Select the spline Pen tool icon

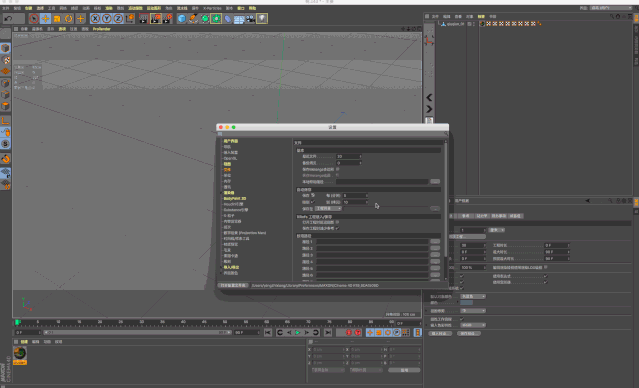coord(193,18)
